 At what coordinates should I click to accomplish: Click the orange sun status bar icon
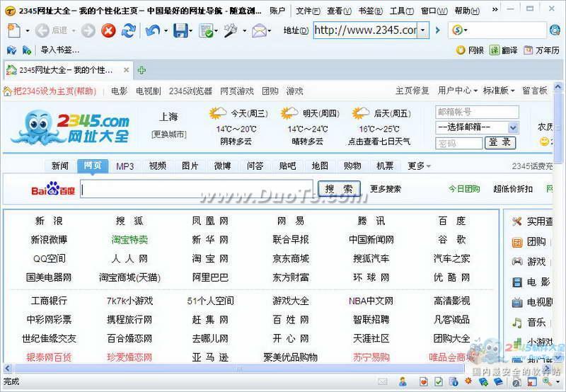[x=468, y=381]
